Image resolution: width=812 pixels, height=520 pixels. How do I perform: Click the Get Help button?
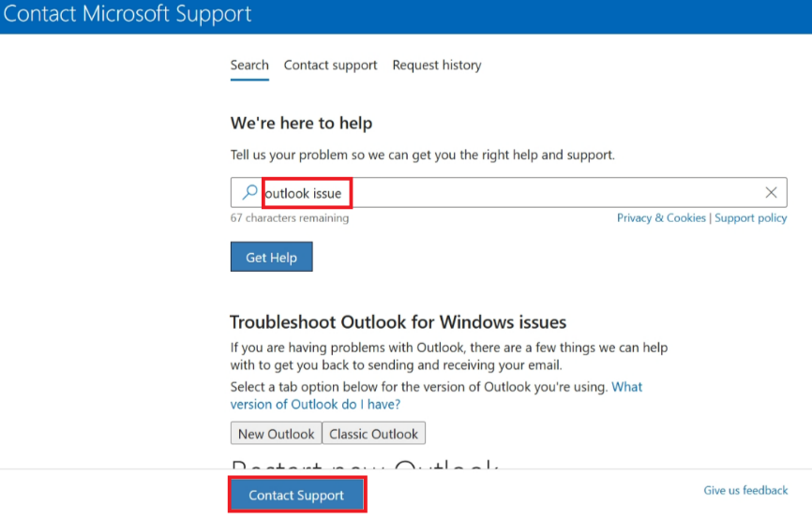[271, 257]
